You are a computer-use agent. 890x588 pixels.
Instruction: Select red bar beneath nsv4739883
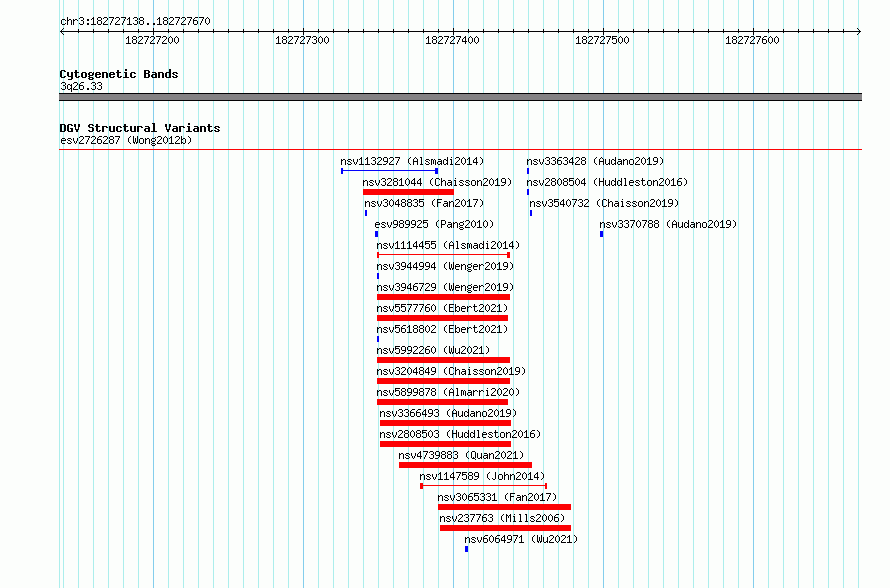click(465, 465)
